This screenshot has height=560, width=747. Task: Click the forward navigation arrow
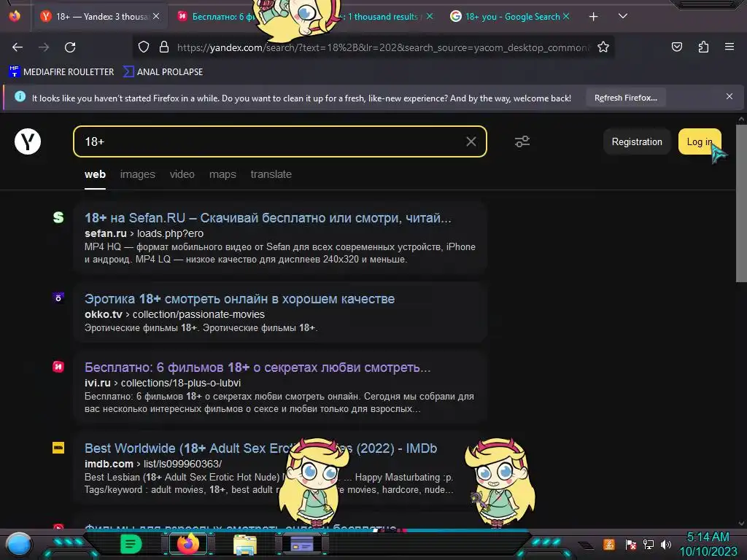[x=44, y=47]
